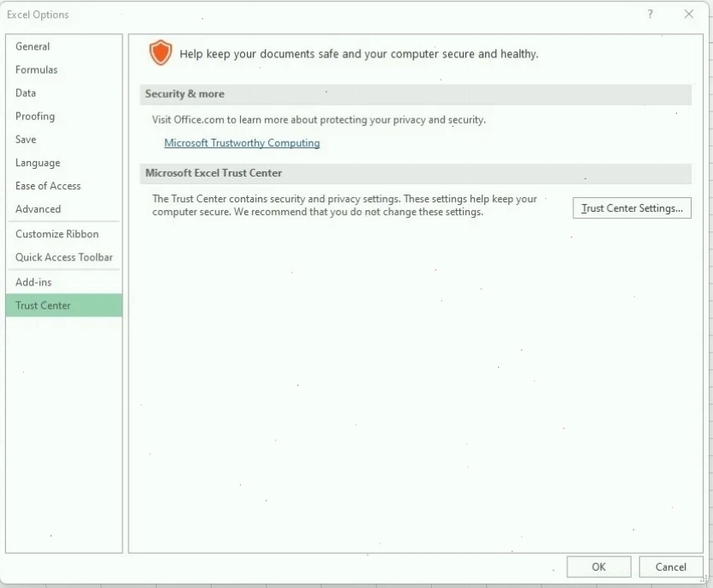The height and width of the screenshot is (588, 713).
Task: Select Ease of Access category
Action: pos(63,185)
